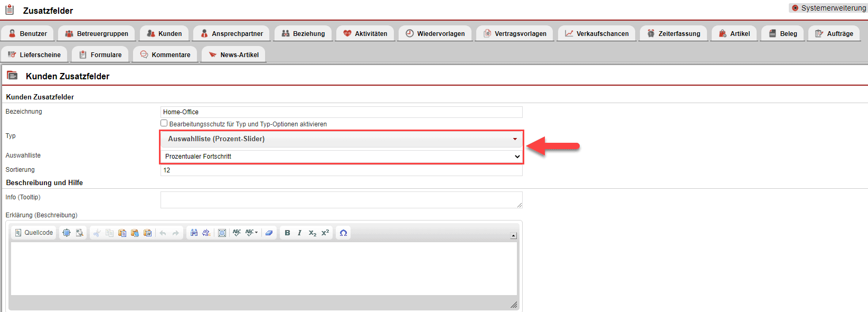Open the Zeiterfassung tab
Screen dimensions: 868x312
673,33
